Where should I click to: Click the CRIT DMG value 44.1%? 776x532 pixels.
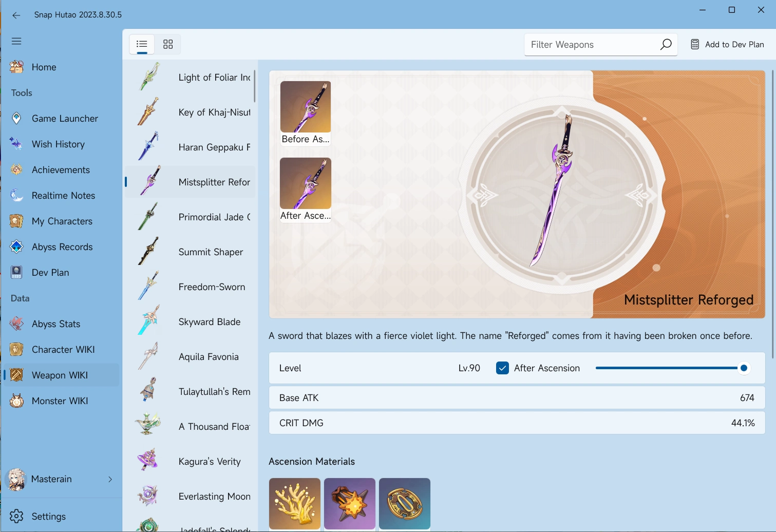(x=743, y=423)
